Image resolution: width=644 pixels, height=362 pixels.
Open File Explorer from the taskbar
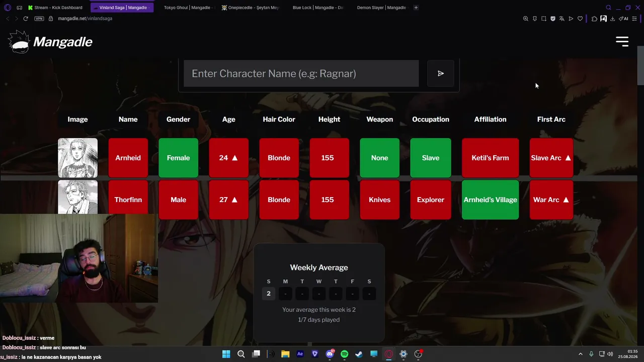(285, 354)
